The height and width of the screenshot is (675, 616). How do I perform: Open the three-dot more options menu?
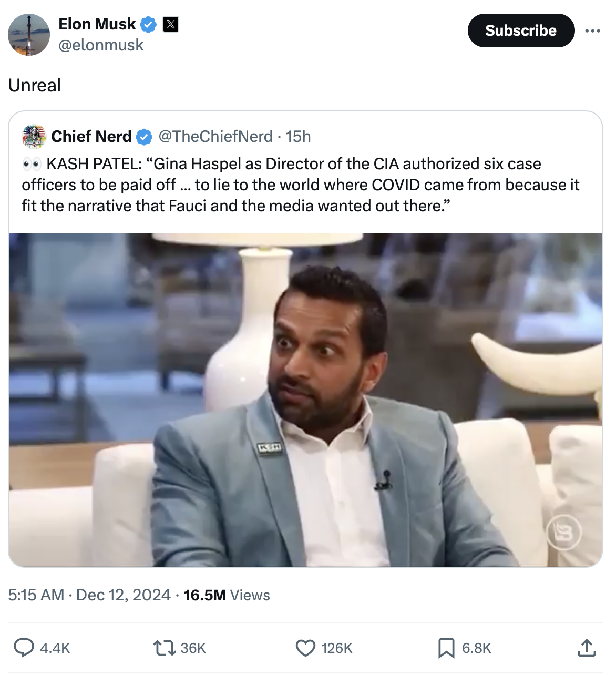coord(592,31)
